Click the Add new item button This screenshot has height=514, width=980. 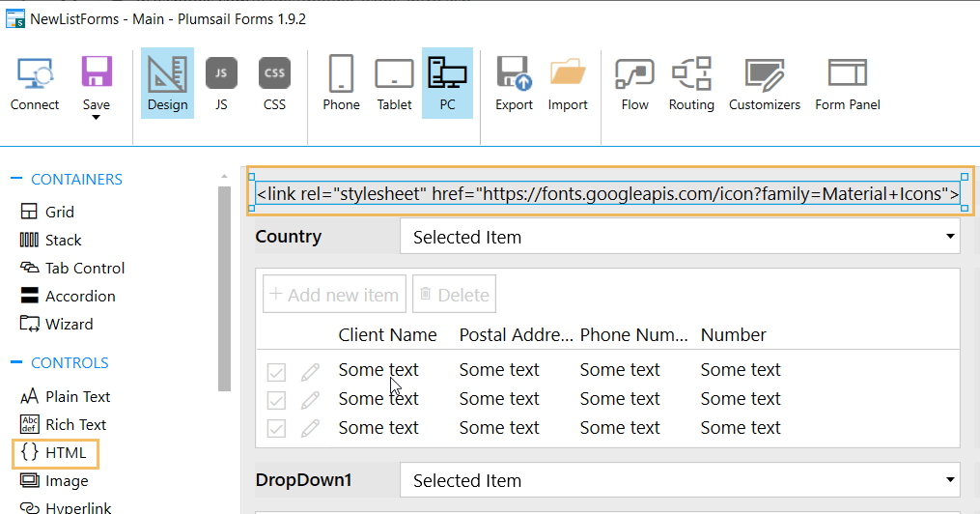[x=334, y=295]
